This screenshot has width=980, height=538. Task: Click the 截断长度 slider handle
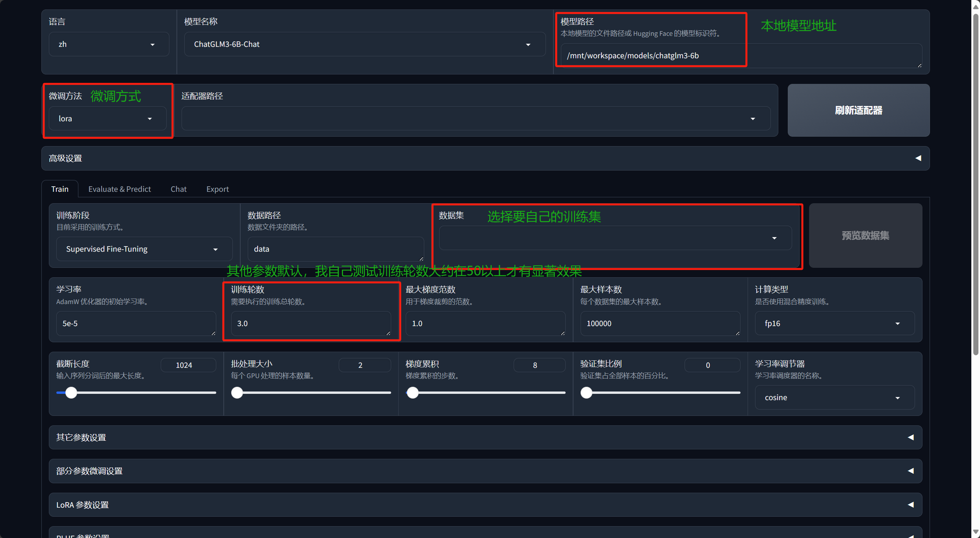71,393
